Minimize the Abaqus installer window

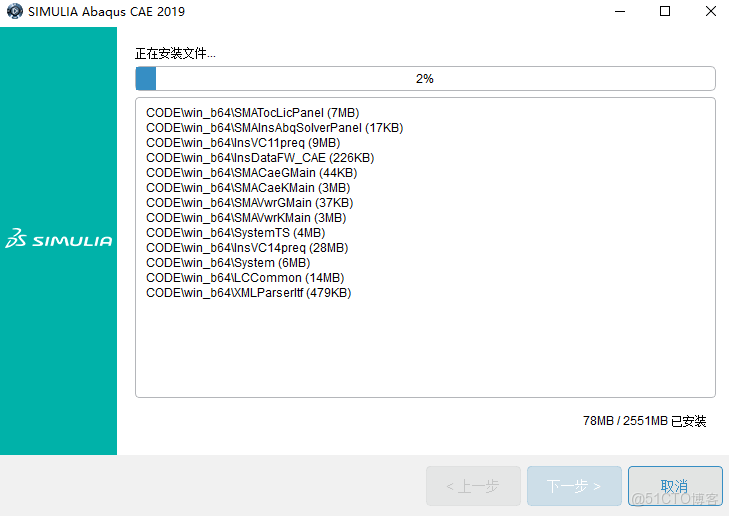tap(620, 11)
